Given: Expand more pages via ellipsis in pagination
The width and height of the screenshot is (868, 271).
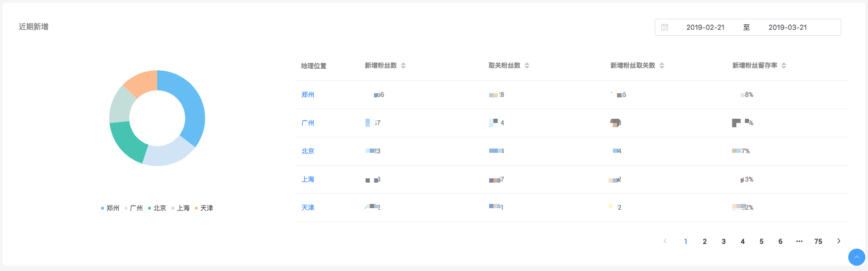Looking at the screenshot, I should [x=799, y=241].
